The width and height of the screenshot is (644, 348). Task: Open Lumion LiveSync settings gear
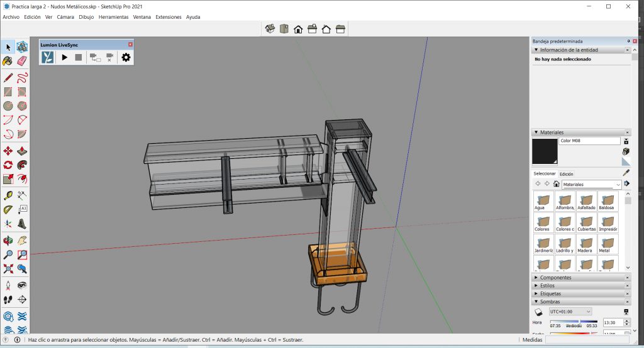point(126,57)
